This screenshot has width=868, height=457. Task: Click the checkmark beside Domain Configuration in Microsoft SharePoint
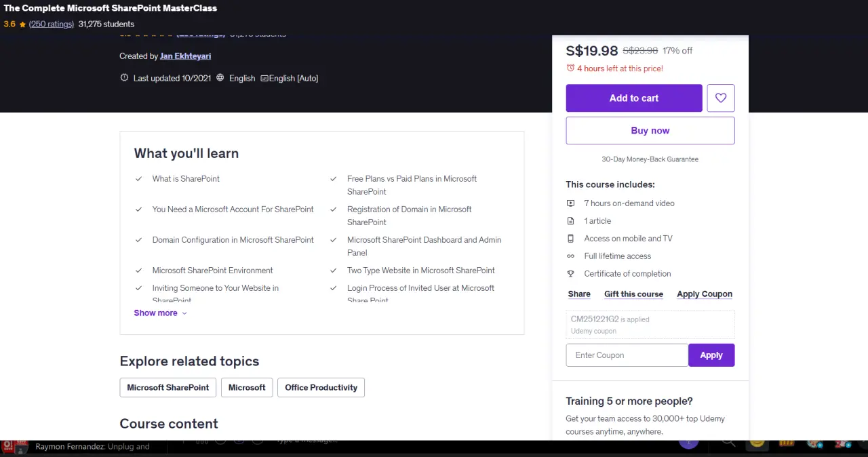[x=138, y=240]
